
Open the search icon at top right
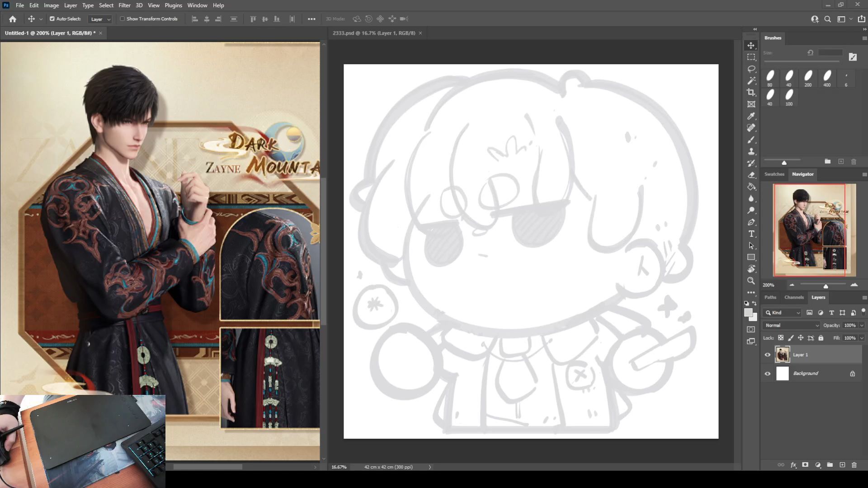pyautogui.click(x=827, y=19)
